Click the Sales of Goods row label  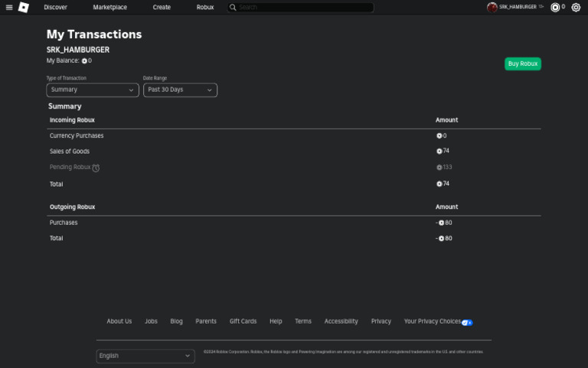point(70,151)
